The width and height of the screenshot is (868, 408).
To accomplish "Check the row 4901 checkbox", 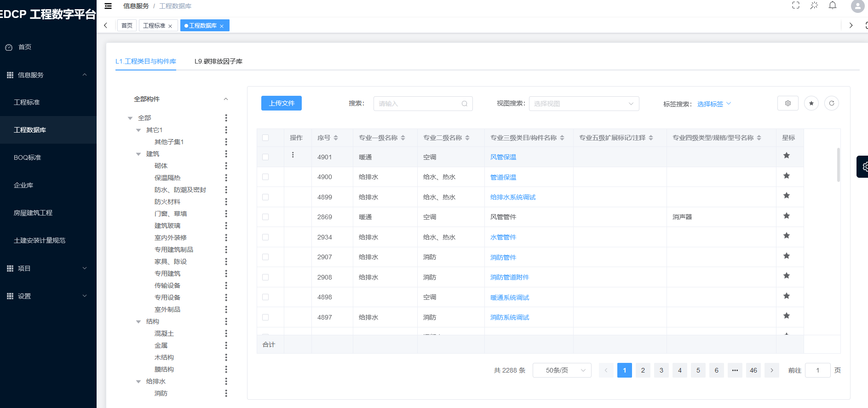I will pos(265,157).
